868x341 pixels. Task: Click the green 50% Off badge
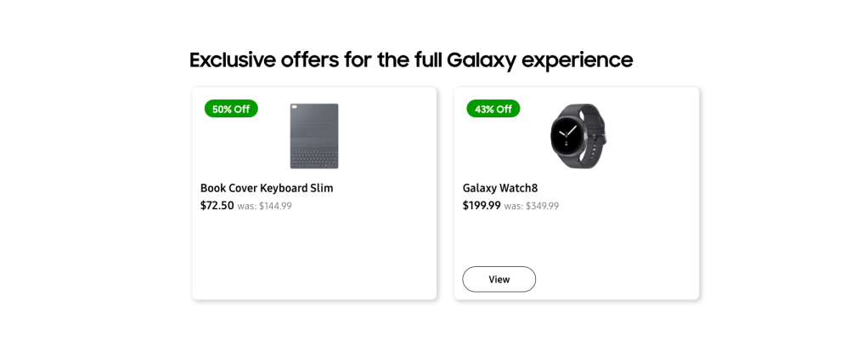tap(231, 109)
